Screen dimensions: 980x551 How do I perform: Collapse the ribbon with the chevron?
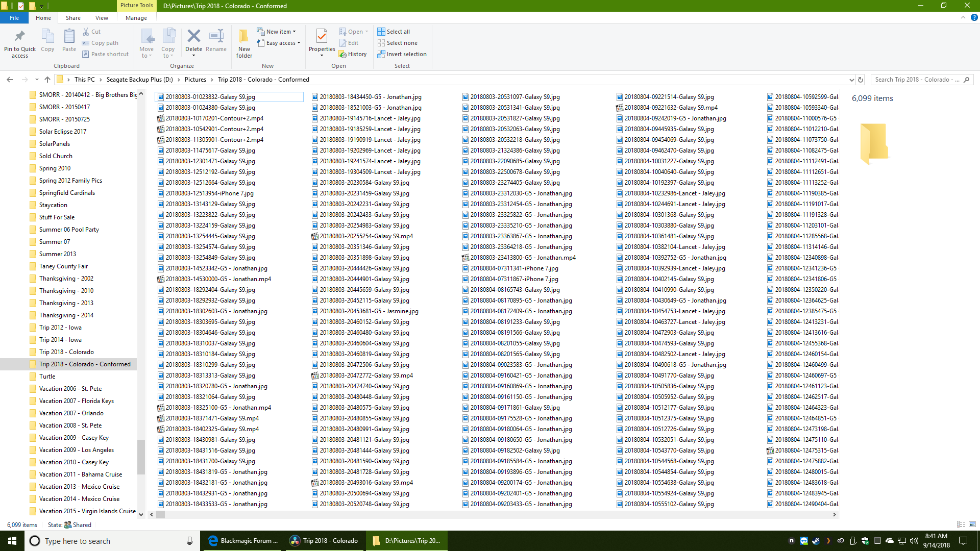click(x=963, y=17)
